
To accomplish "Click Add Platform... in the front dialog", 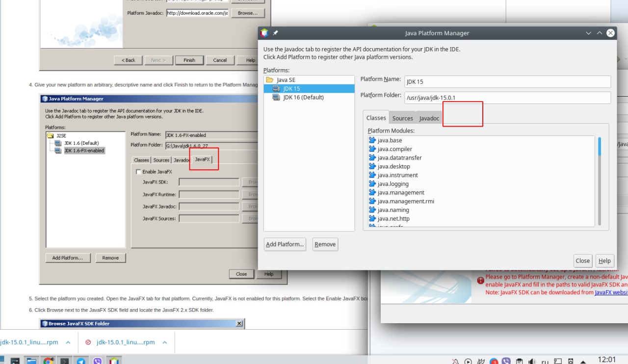I will point(285,244).
